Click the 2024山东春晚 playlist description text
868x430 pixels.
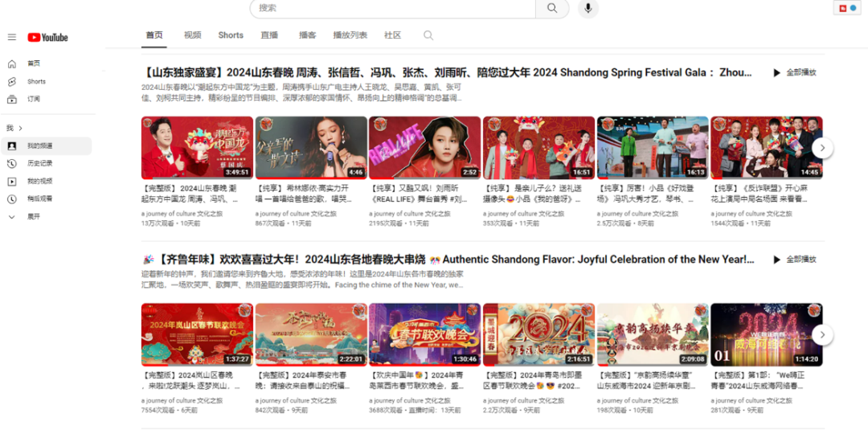click(x=301, y=93)
